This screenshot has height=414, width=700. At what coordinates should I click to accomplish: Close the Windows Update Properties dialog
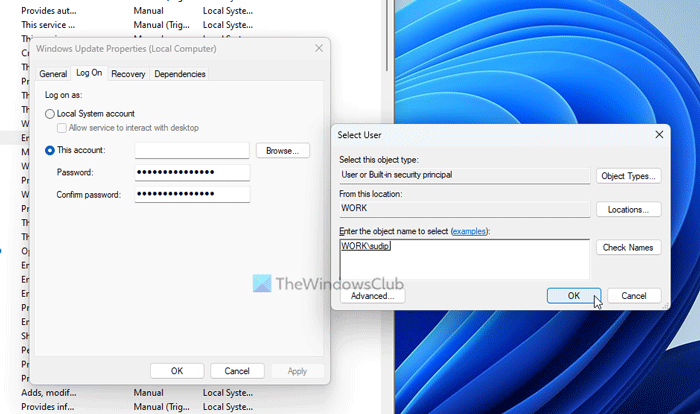point(319,48)
